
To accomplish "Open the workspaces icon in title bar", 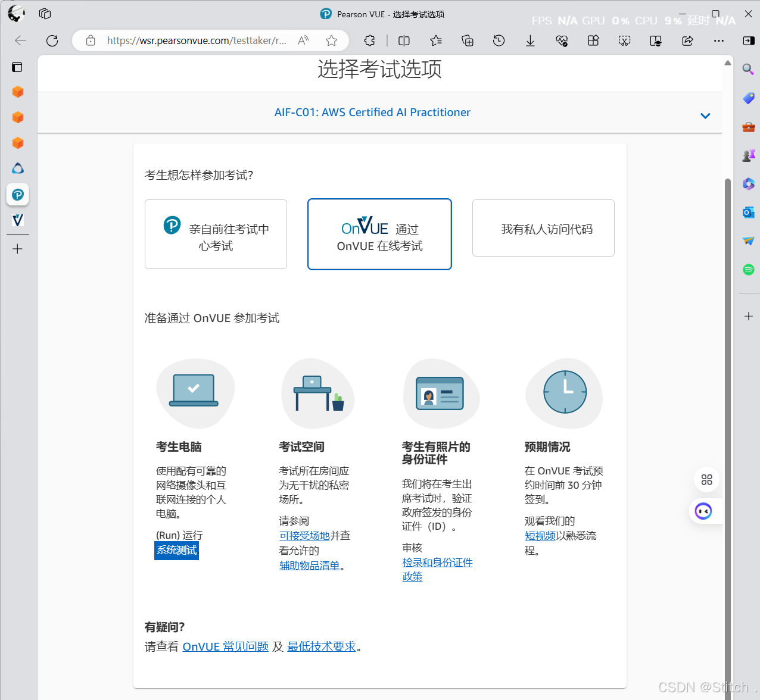I will pyautogui.click(x=45, y=13).
